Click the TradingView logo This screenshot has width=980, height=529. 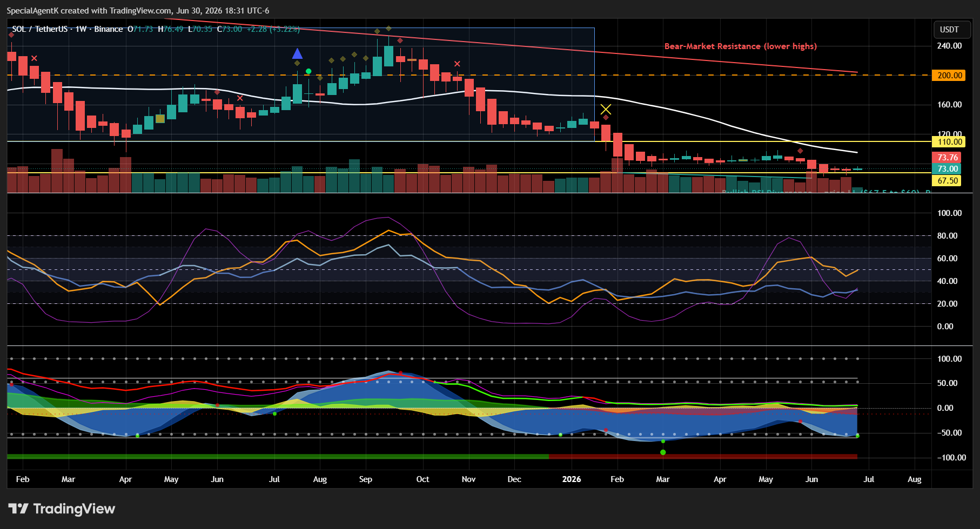(62, 508)
